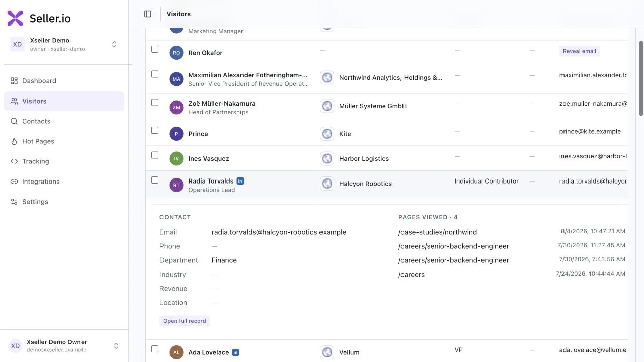Navigate to Contacts
Image resolution: width=644 pixels, height=362 pixels.
64,121
